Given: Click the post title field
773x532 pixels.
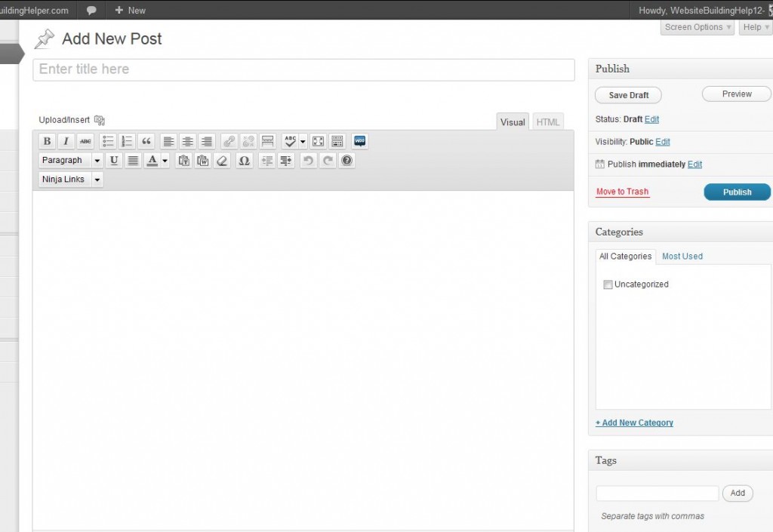Looking at the screenshot, I should pyautogui.click(x=303, y=69).
